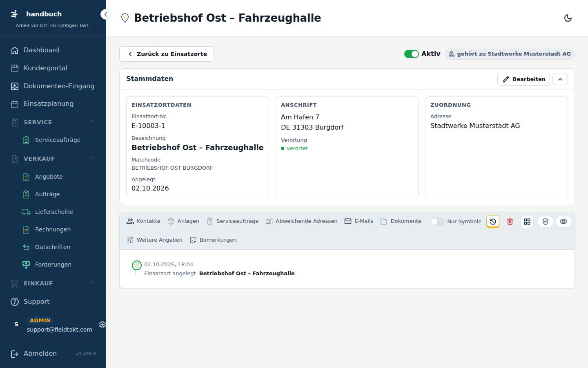Collapse the EINKAUF section
The width and height of the screenshot is (588, 368).
tap(53, 283)
